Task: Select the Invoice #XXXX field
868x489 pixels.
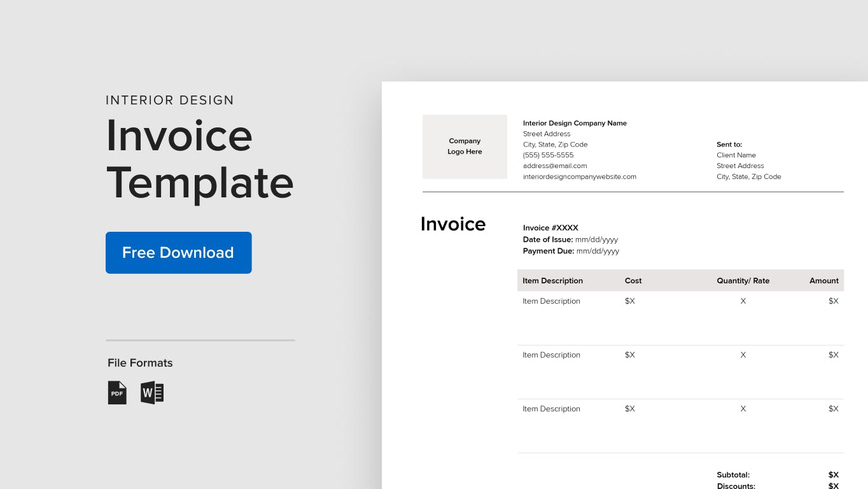Action: 550,227
